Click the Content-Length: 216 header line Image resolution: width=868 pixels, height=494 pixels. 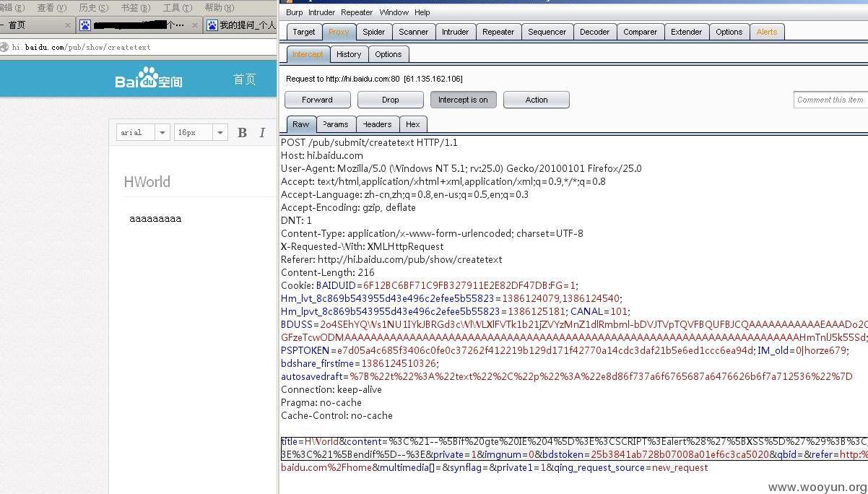coord(328,272)
